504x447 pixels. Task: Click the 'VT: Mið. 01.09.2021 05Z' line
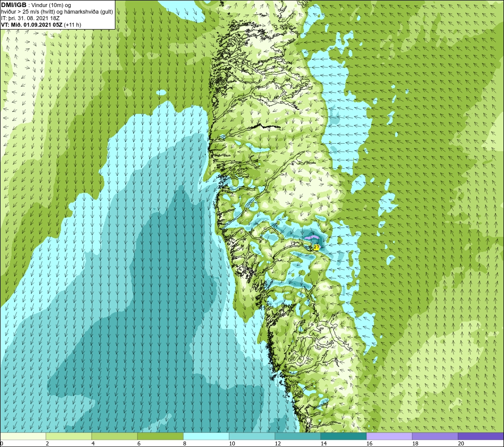pos(32,25)
